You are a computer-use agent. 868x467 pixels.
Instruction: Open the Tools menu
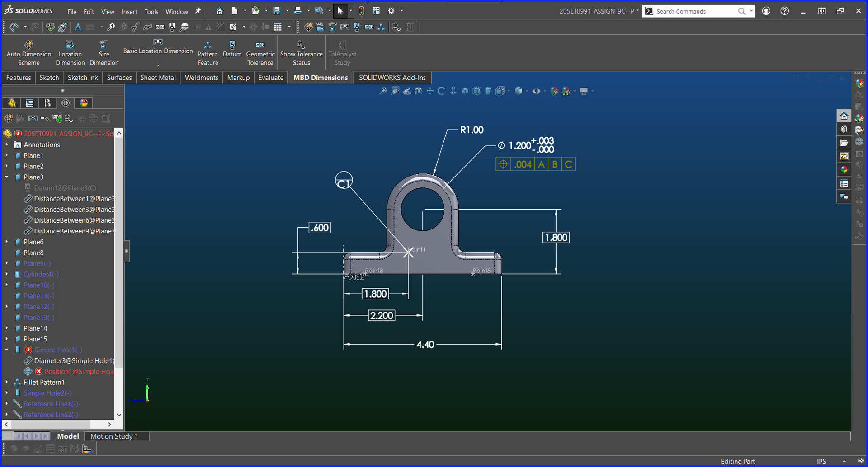[151, 11]
